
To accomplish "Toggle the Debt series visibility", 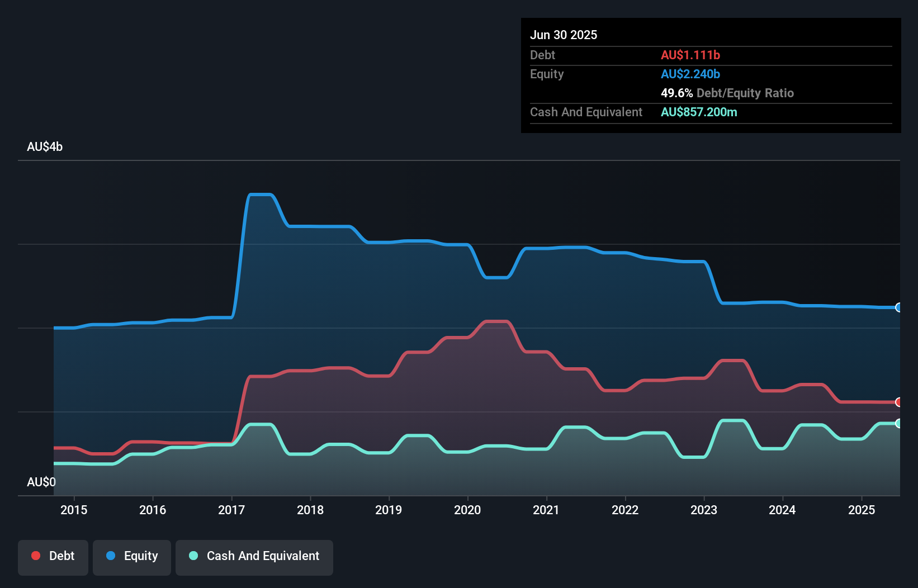I will [53, 556].
